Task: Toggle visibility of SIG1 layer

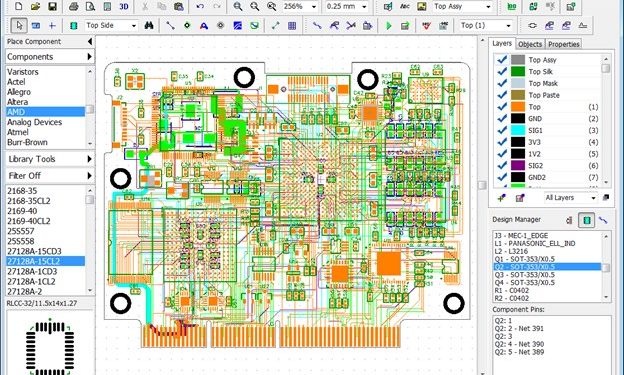Action: [502, 130]
